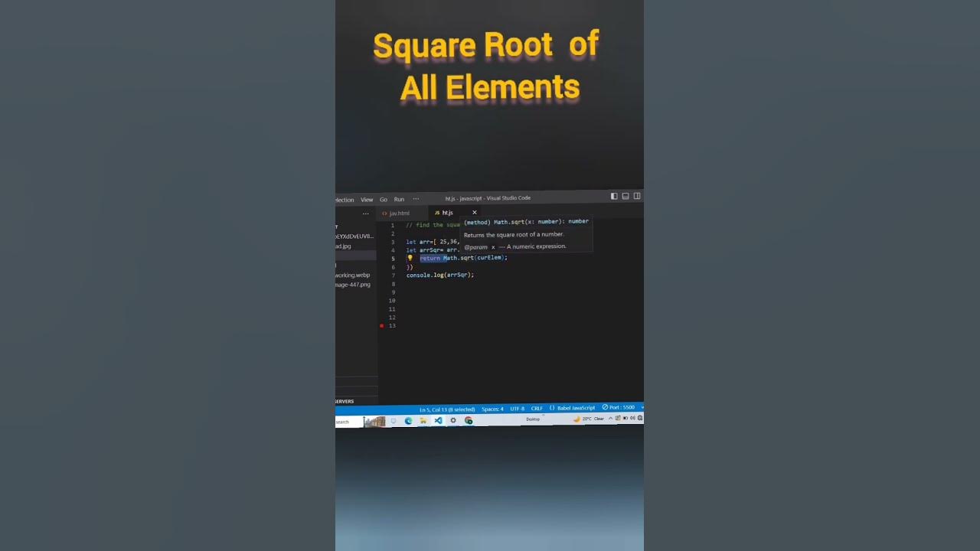
Task: Open Chrome from the taskbar
Action: 469,420
